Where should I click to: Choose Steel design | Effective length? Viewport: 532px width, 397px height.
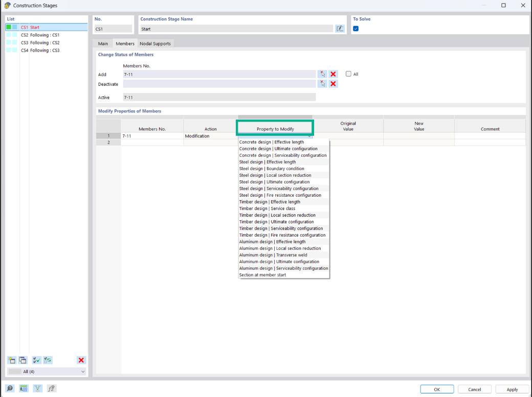click(283, 162)
